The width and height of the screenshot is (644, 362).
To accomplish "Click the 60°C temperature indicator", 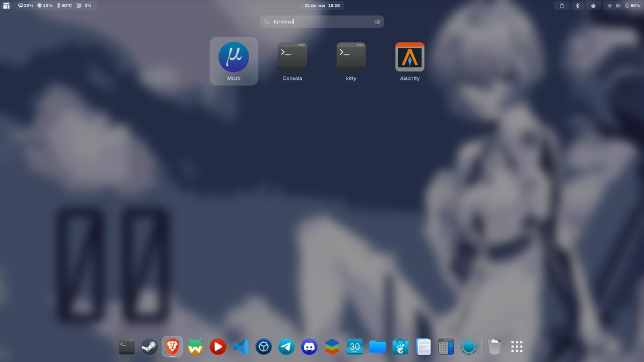I will [65, 5].
